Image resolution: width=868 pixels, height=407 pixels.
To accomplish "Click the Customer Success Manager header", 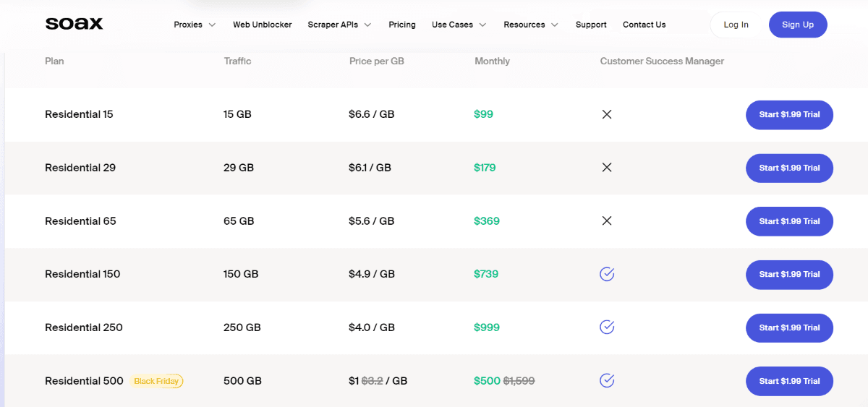I will [662, 61].
